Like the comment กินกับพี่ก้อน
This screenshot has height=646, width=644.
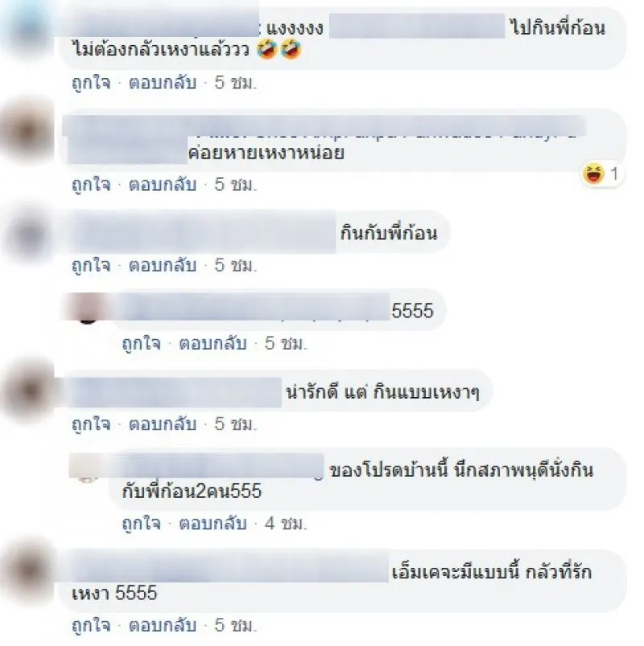coord(91,265)
